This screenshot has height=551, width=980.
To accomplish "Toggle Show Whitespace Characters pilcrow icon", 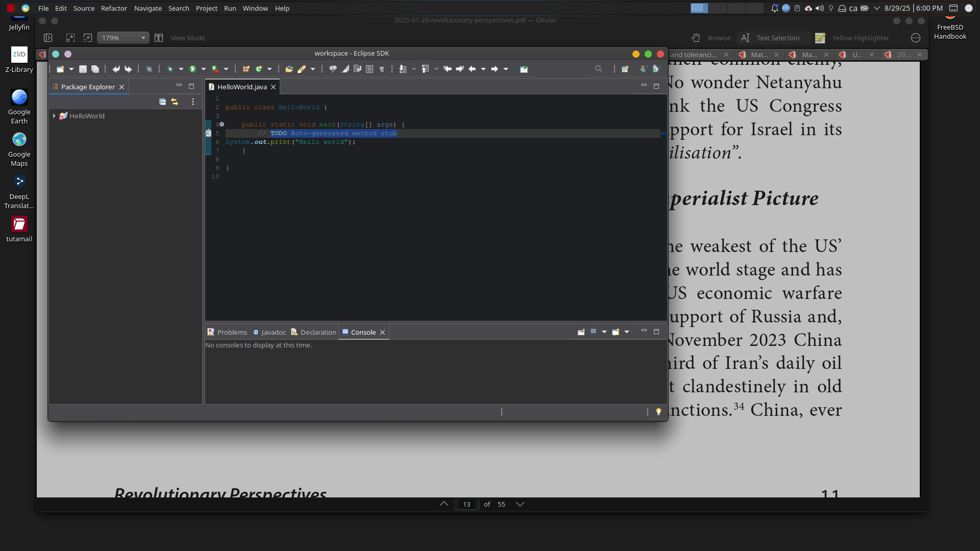I will (x=382, y=69).
